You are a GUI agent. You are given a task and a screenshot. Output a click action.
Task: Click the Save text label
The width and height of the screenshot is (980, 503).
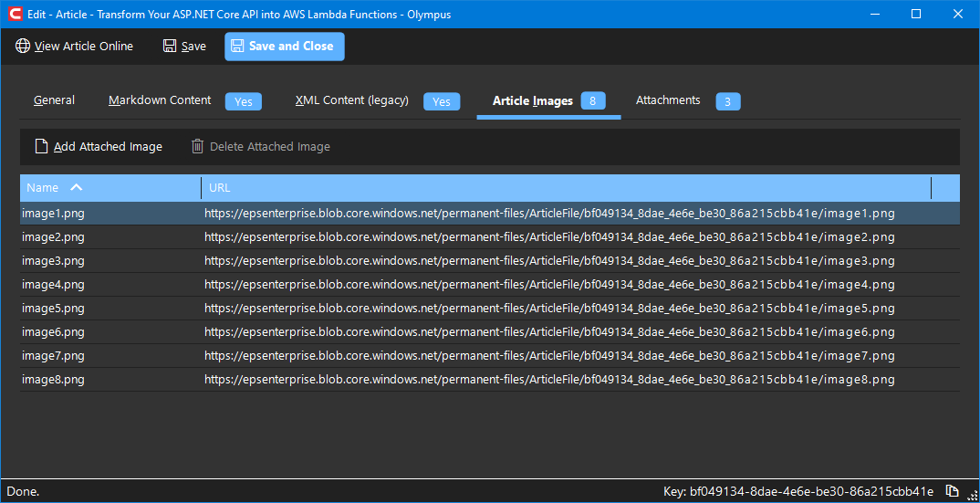pos(193,47)
